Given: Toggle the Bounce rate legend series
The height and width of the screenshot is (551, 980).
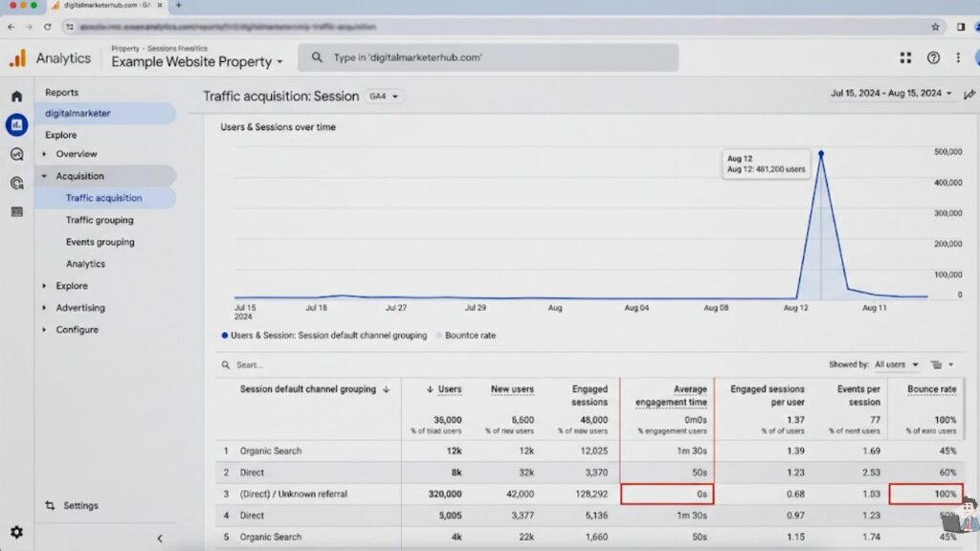Looking at the screenshot, I should point(466,336).
